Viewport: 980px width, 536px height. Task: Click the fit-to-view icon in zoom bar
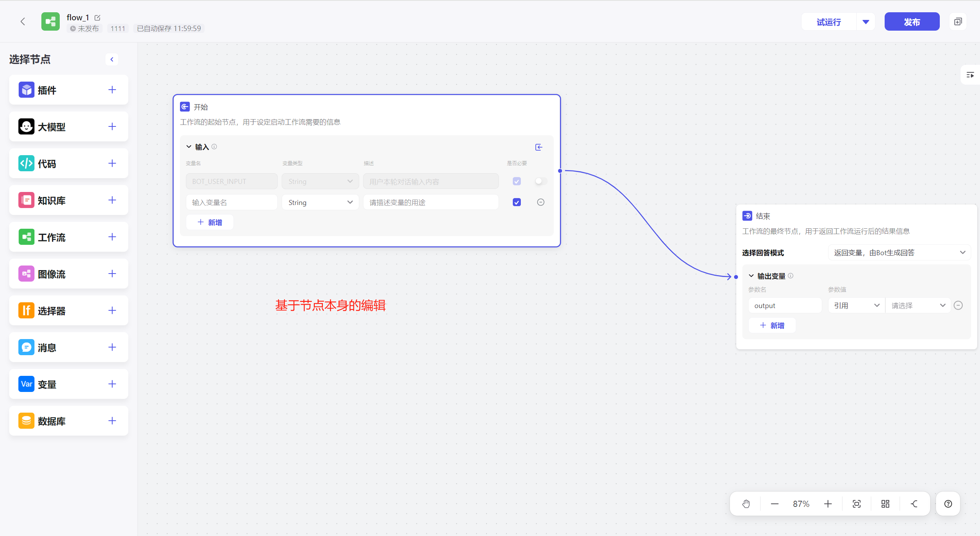coord(857,504)
